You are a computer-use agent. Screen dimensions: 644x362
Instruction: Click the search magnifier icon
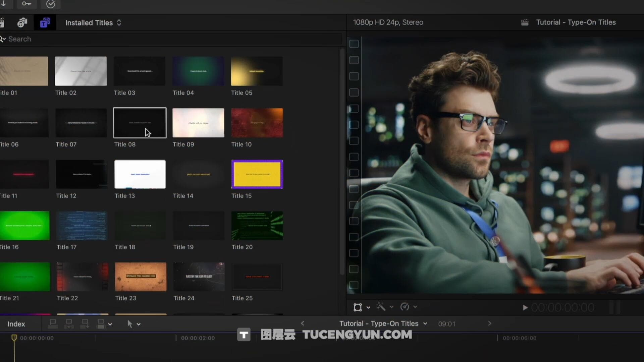click(x=3, y=39)
